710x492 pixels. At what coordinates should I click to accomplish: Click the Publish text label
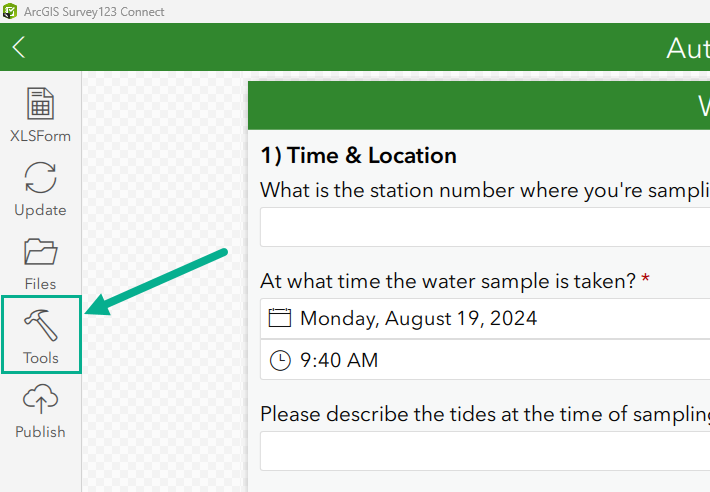click(x=40, y=432)
